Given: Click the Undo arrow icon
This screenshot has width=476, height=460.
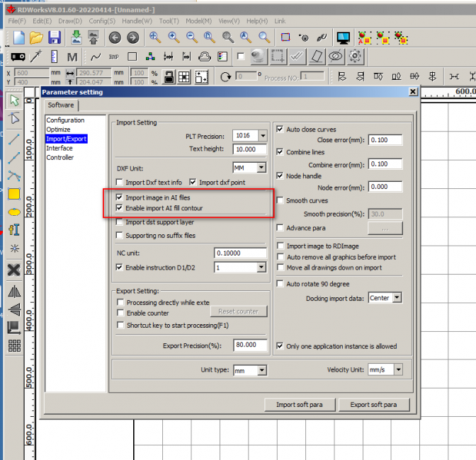Looking at the screenshot, I should click(x=115, y=38).
